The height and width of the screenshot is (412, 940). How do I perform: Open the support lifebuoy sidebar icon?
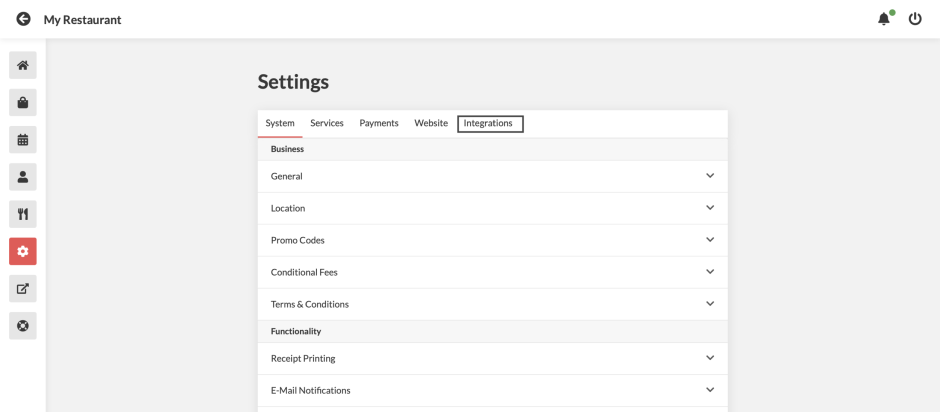click(23, 326)
